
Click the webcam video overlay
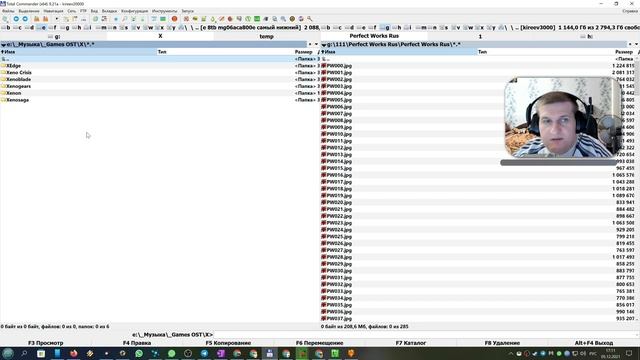[x=562, y=118]
